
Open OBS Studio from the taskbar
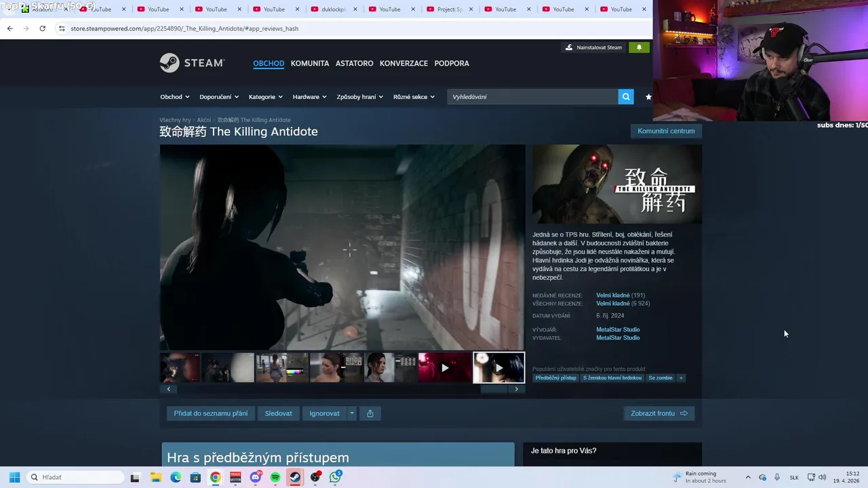315,477
